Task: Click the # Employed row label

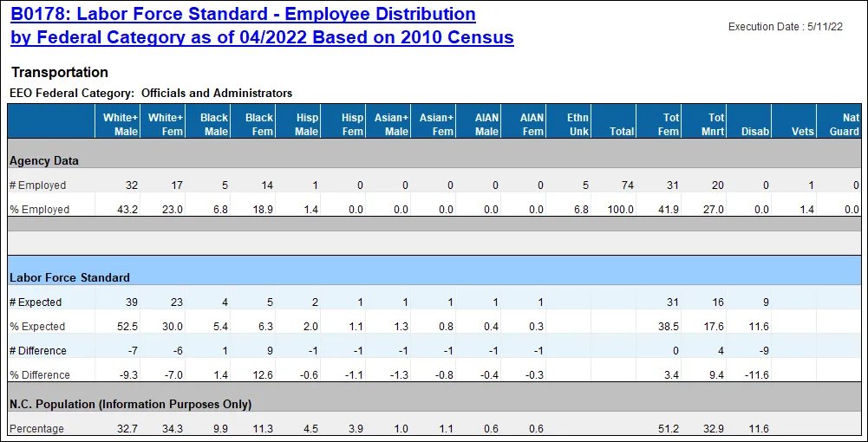Action: click(x=37, y=185)
